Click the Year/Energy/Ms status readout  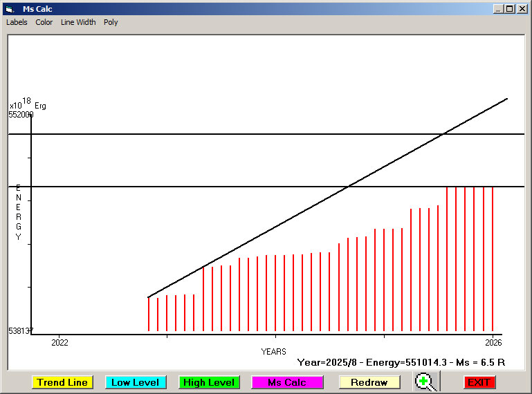(401, 362)
